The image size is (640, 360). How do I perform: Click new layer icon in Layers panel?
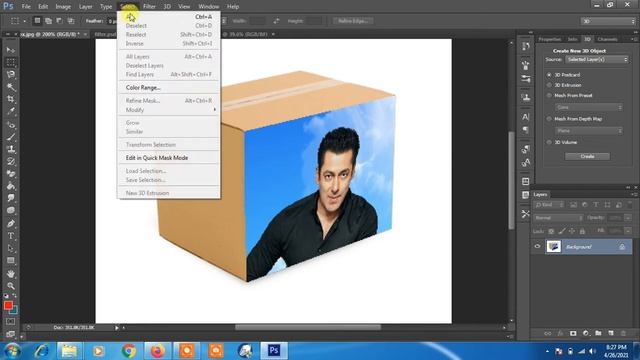[x=611, y=333]
